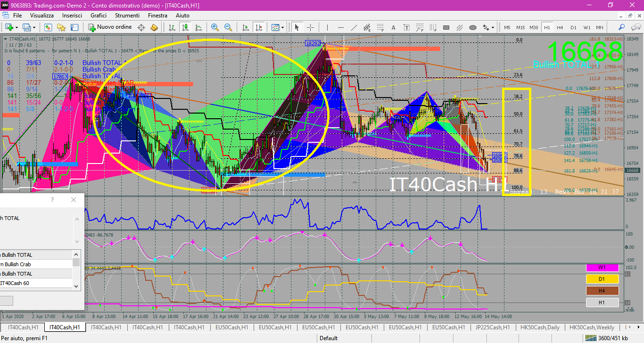Viewport: 644px width, 343px height.
Task: Switch to bar chart mode
Action: pyautogui.click(x=172, y=27)
